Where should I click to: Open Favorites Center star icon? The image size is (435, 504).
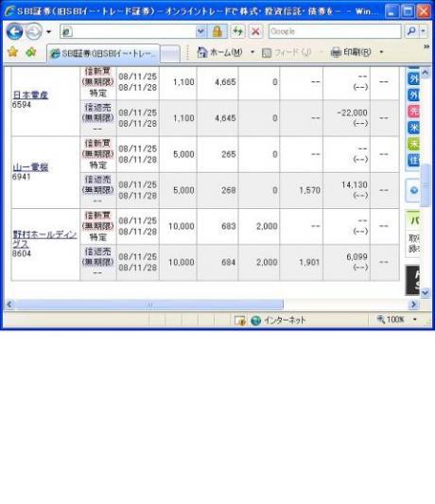(12, 52)
